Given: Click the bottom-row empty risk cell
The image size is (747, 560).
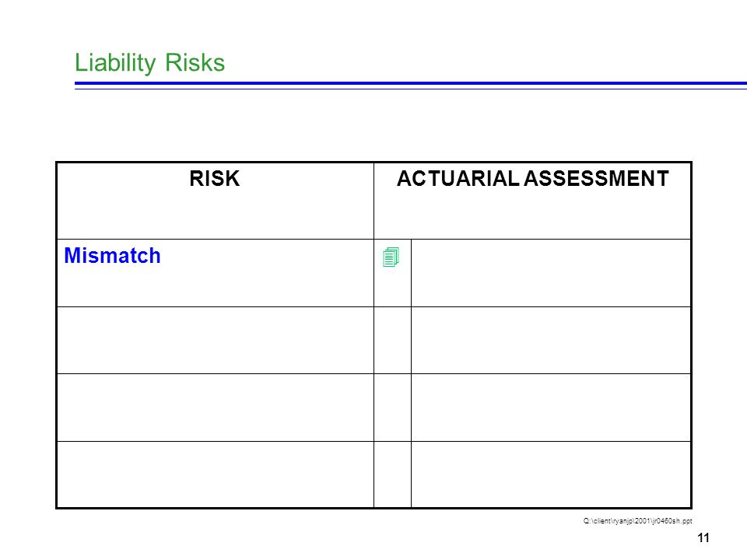Looking at the screenshot, I should pyautogui.click(x=215, y=474).
